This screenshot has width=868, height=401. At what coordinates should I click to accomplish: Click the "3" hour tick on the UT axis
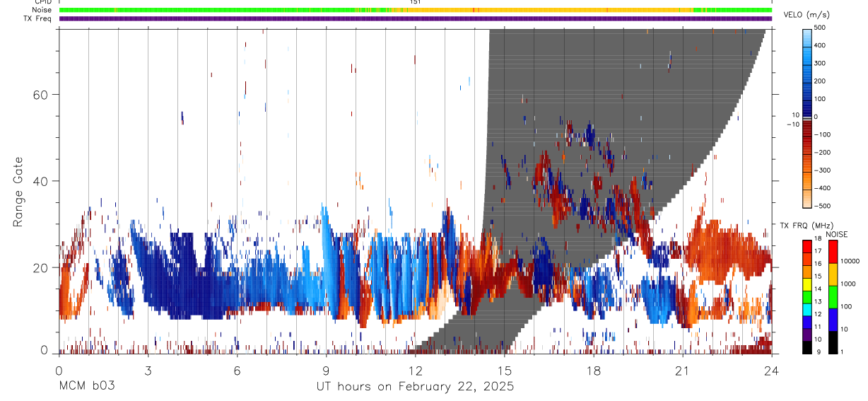tap(148, 370)
